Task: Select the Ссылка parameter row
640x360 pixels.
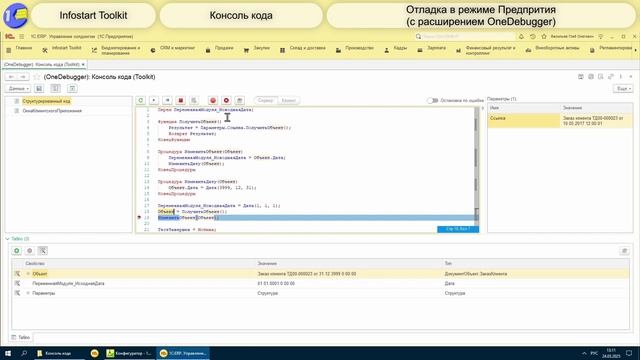Action: pos(560,121)
